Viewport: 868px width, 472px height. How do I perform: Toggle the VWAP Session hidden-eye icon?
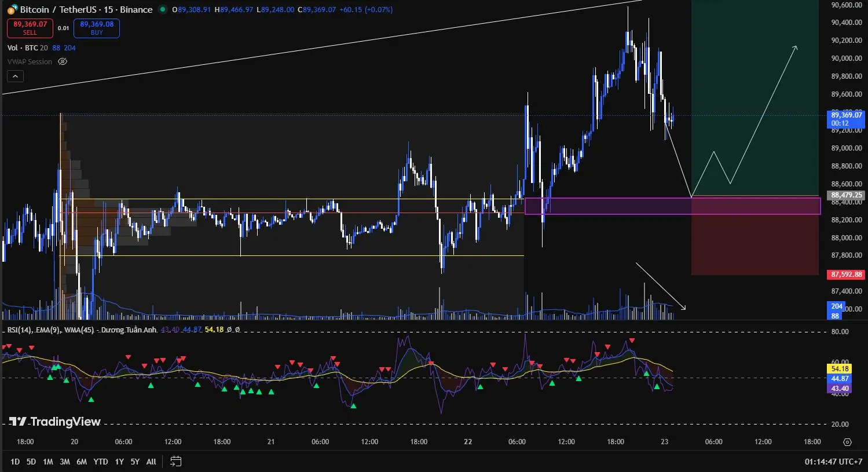63,61
